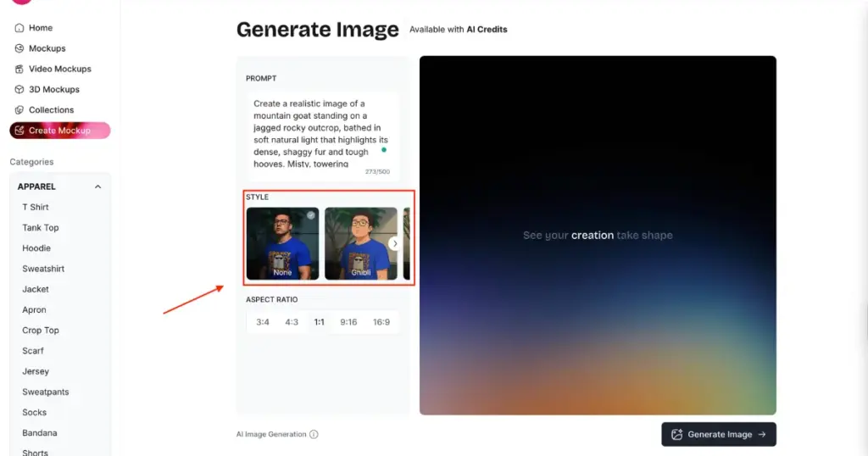868x456 pixels.
Task: Choose the None style thumbnail
Action: [x=282, y=243]
